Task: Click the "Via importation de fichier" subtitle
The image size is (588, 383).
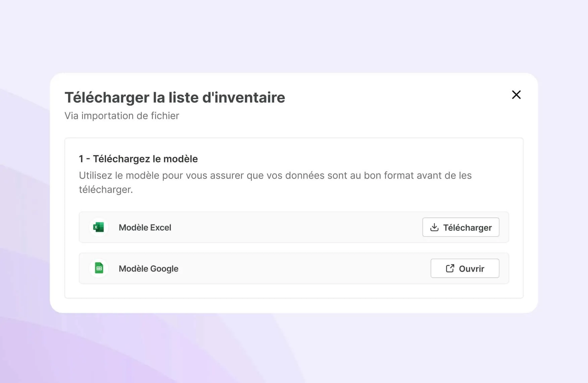Action: (x=122, y=116)
